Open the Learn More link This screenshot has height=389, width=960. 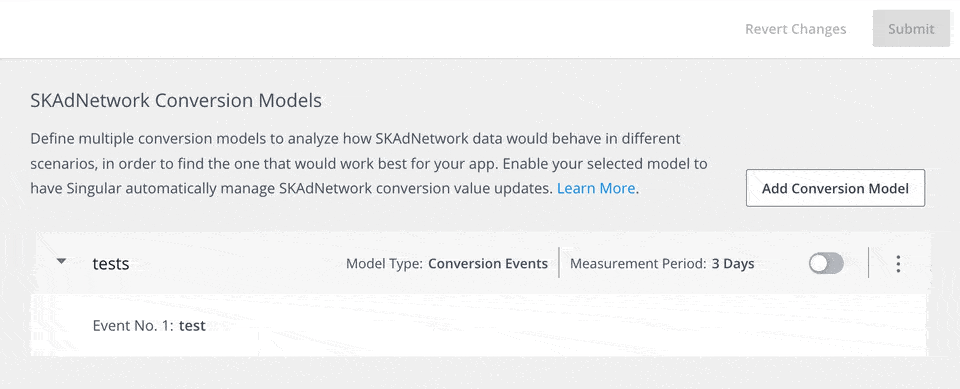[x=596, y=188]
